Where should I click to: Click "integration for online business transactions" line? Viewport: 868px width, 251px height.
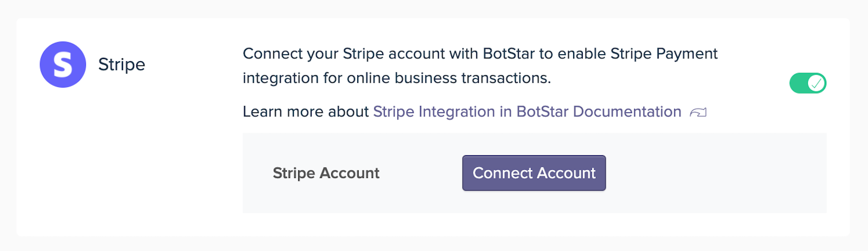pos(397,78)
